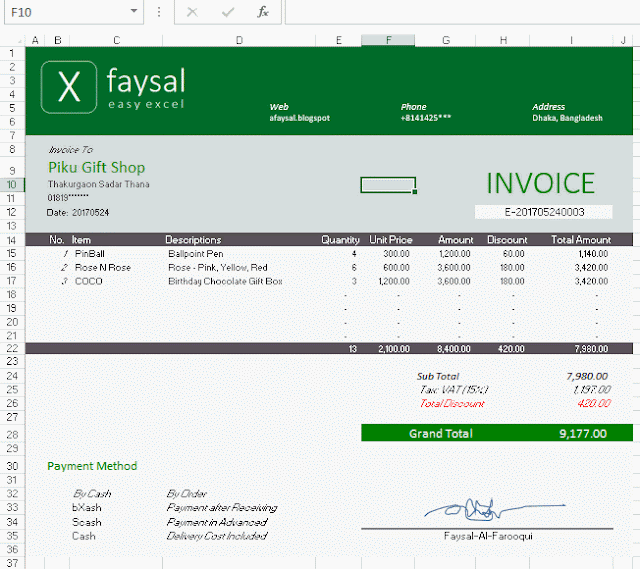Click the 9,177.00 grand total value
This screenshot has width=640, height=569.
583,433
